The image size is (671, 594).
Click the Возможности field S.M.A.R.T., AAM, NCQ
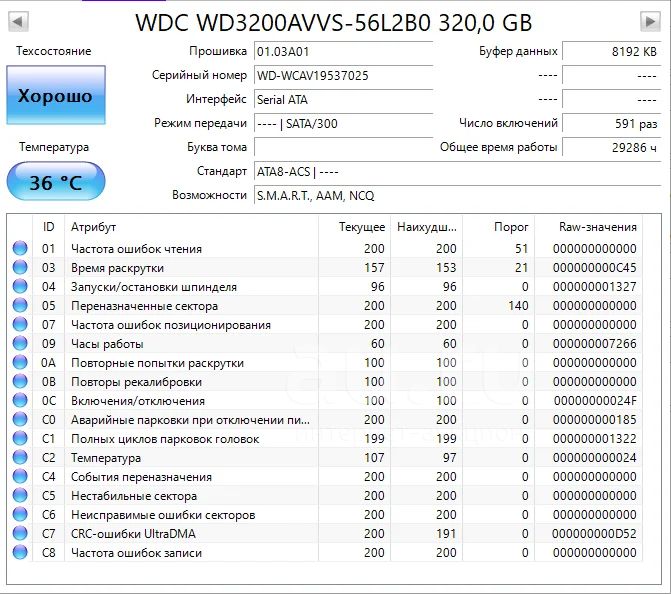457,196
